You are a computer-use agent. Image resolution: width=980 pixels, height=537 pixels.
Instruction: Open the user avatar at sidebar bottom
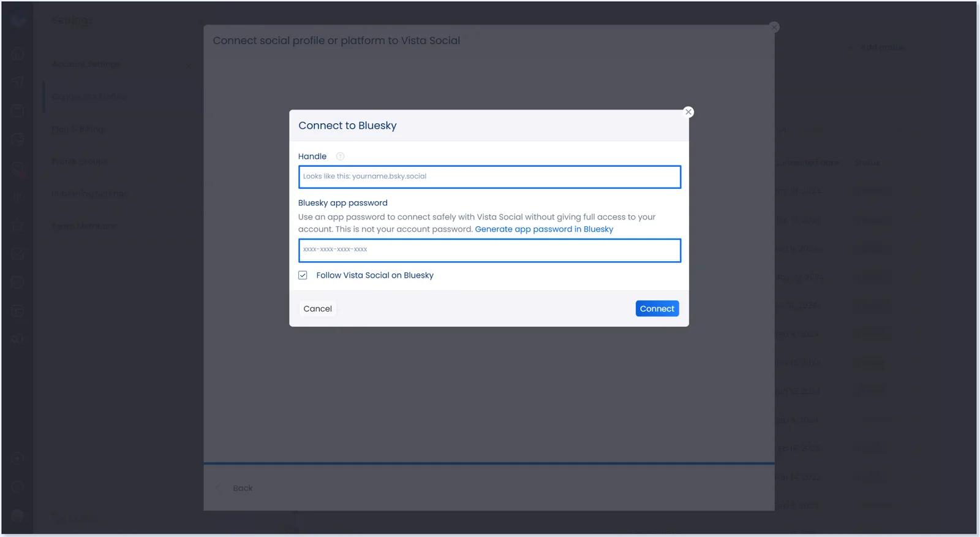[18, 516]
